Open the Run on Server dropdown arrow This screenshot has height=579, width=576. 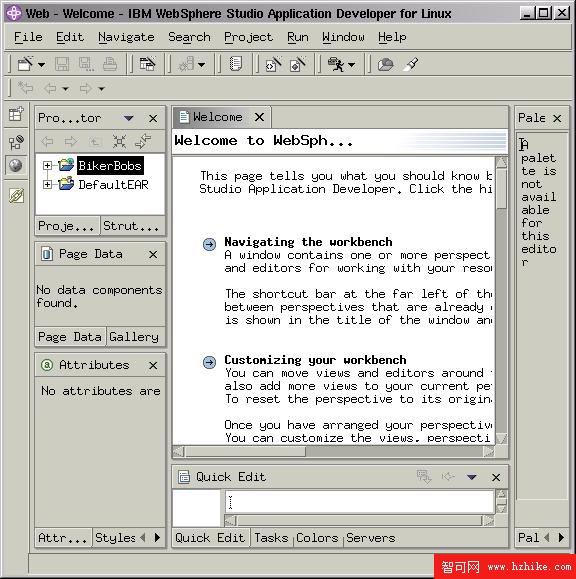point(352,65)
